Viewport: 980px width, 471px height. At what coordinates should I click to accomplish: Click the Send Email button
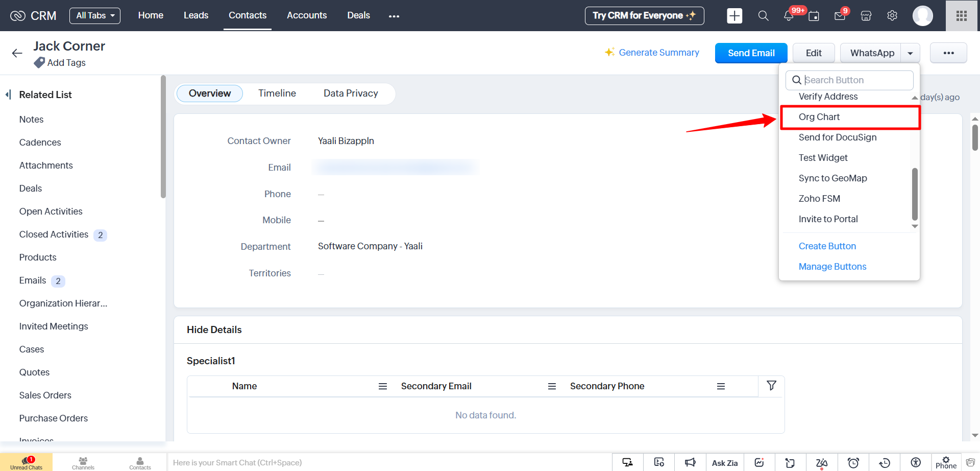tap(751, 53)
